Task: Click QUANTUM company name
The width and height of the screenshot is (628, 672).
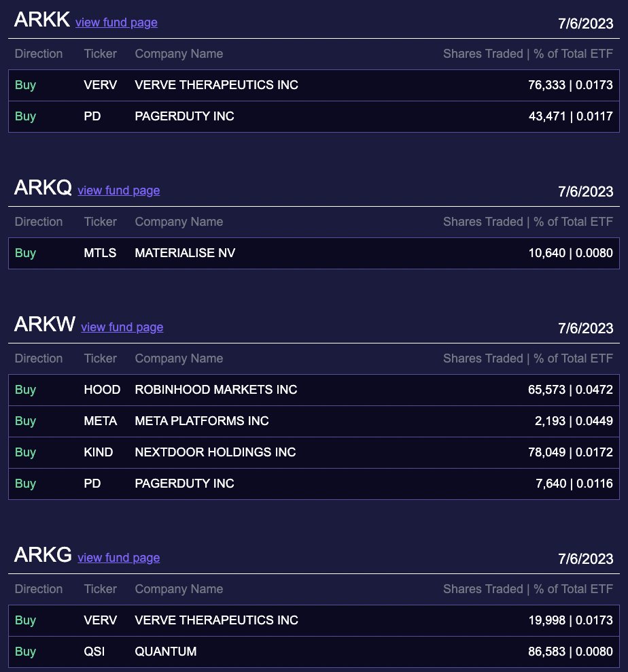Action: (165, 652)
